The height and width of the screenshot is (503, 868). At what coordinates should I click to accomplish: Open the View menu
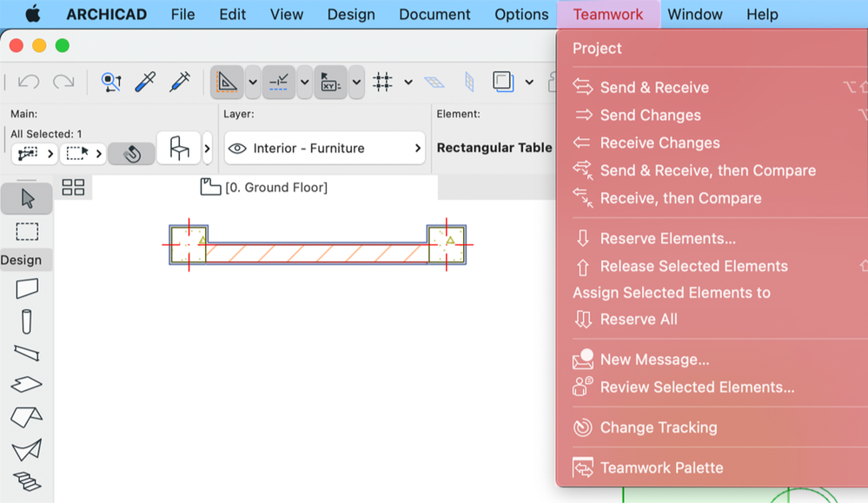pyautogui.click(x=287, y=15)
